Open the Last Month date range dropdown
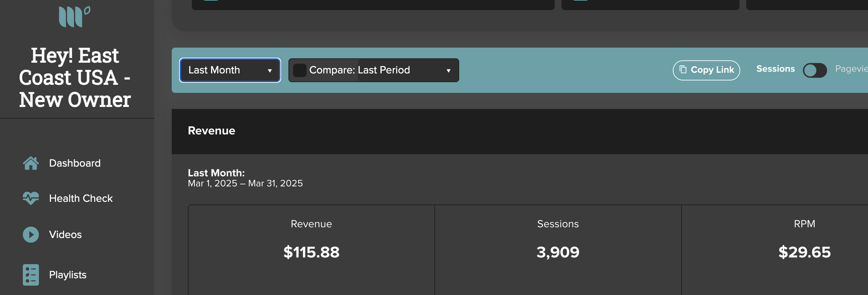 click(230, 70)
